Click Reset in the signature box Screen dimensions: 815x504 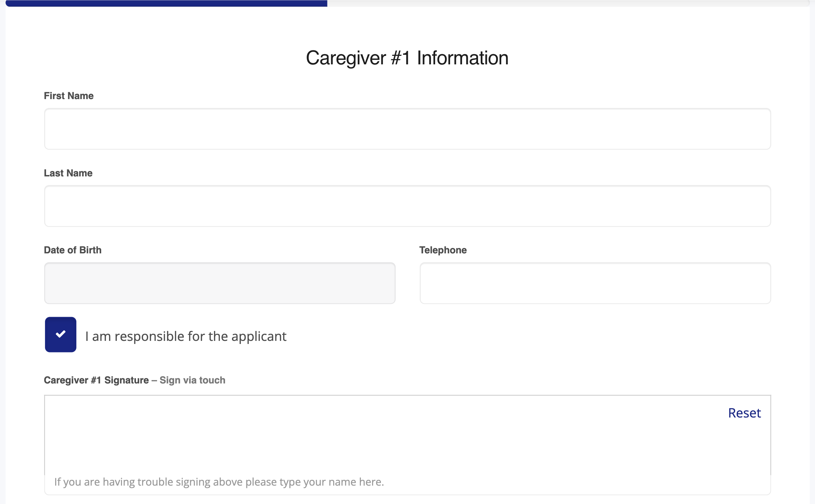click(744, 413)
